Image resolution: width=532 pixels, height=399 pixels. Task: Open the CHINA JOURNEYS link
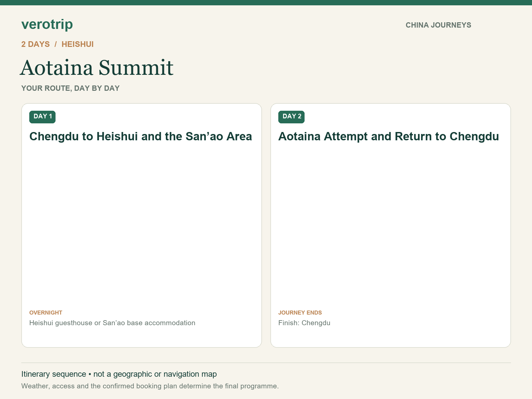click(438, 25)
